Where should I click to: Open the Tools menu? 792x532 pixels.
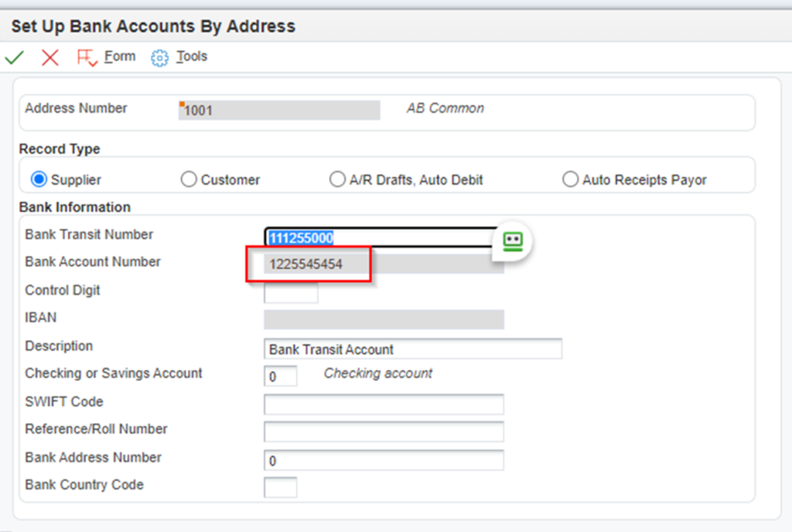click(191, 56)
